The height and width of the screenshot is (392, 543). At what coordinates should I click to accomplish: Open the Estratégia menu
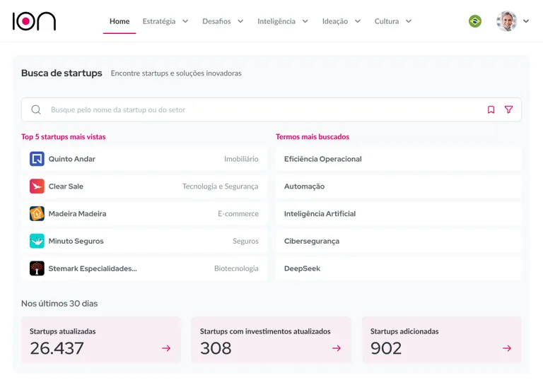point(159,21)
